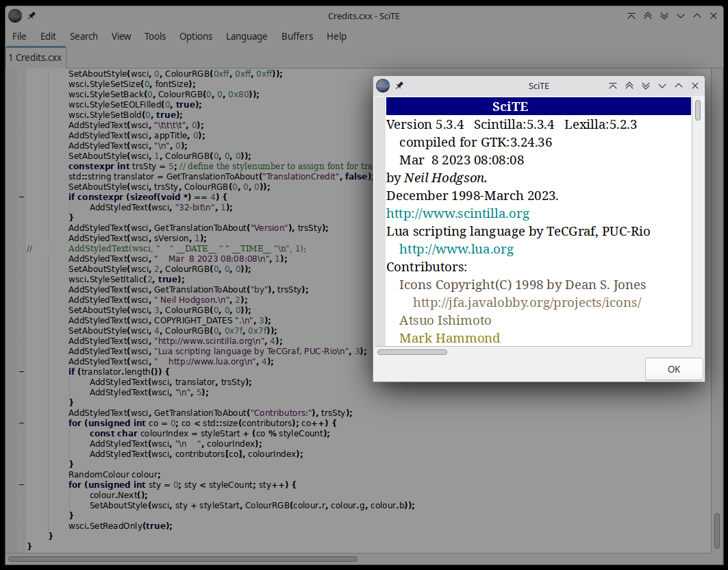Open the Options menu
The width and height of the screenshot is (728, 570).
point(196,36)
